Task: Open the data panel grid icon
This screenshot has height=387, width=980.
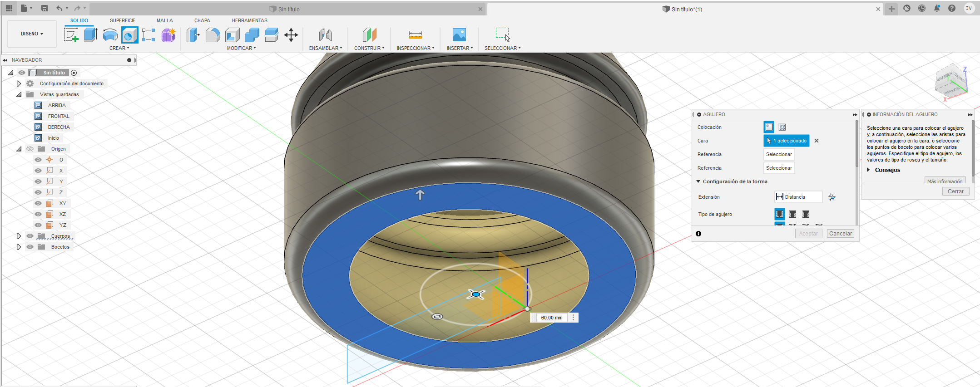Action: (9, 8)
